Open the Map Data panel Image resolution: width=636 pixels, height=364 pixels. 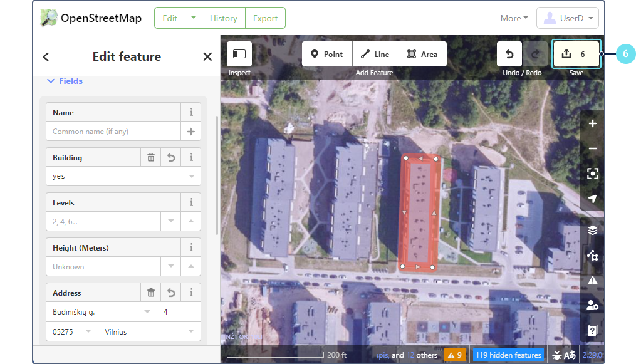[x=592, y=255]
